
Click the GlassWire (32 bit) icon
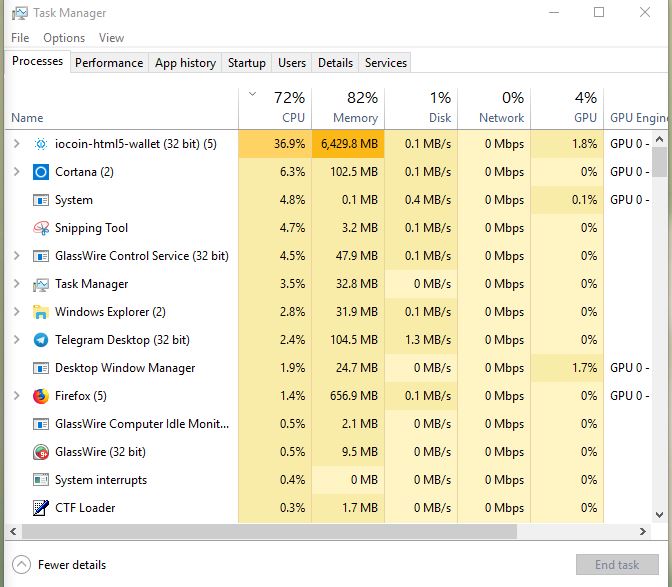[x=41, y=452]
